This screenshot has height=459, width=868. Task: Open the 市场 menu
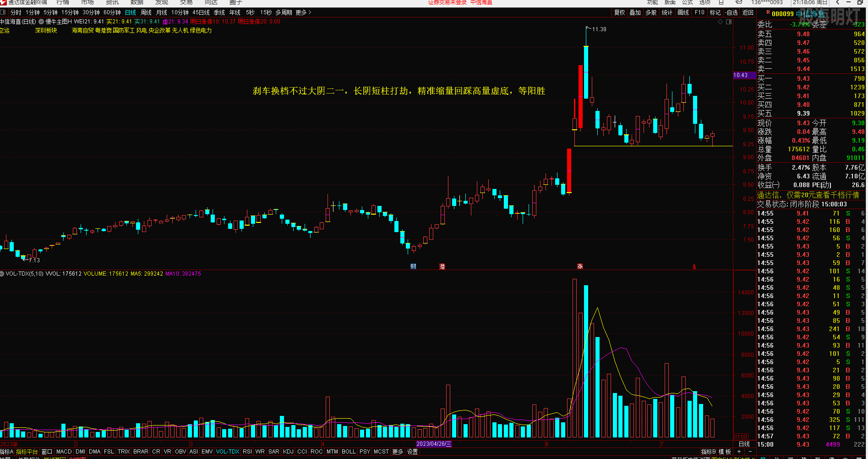tap(87, 2)
